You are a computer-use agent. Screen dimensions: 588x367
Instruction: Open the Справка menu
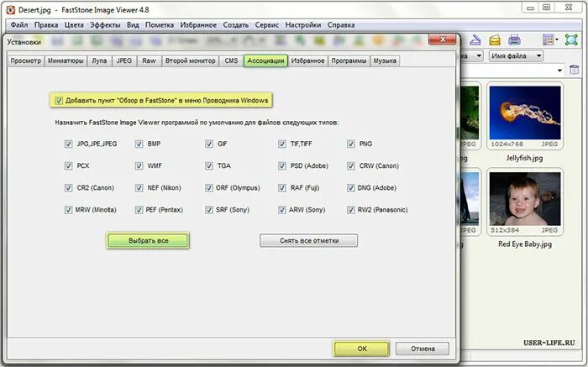point(341,25)
